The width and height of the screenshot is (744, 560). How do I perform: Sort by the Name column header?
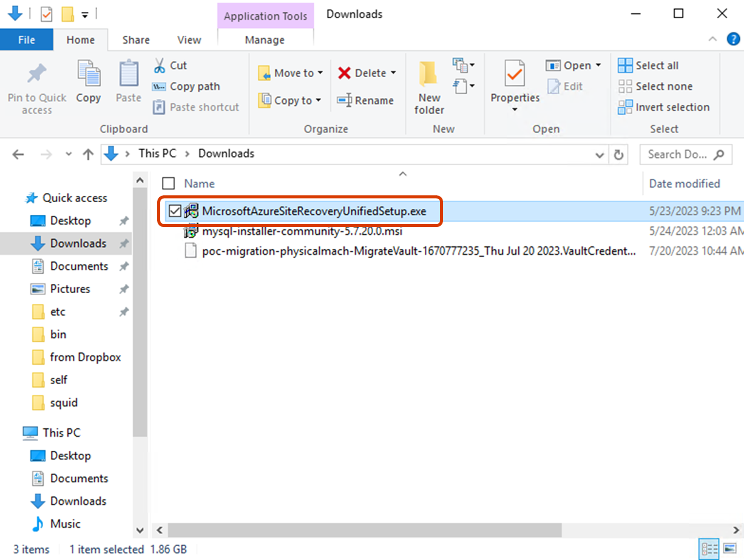[x=200, y=183]
